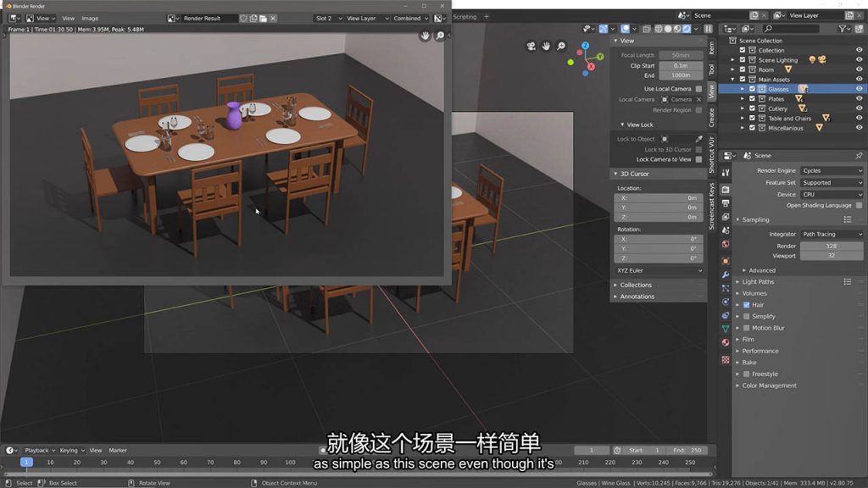Hide the Glasses collection with eye icon
868x488 pixels.
[859, 89]
